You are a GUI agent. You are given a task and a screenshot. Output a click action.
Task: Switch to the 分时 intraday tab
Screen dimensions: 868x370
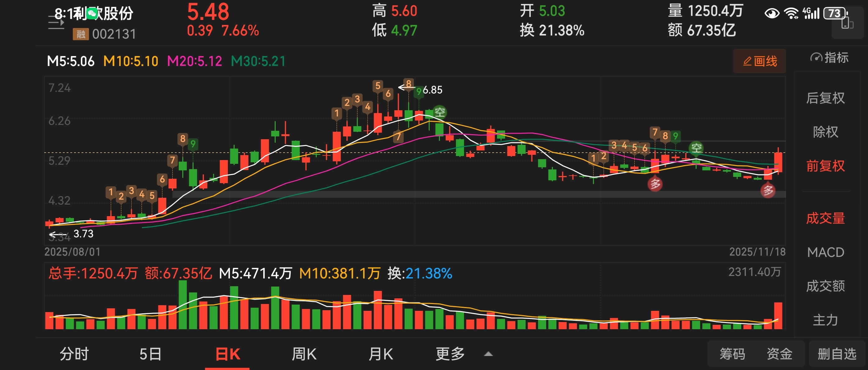(x=74, y=354)
